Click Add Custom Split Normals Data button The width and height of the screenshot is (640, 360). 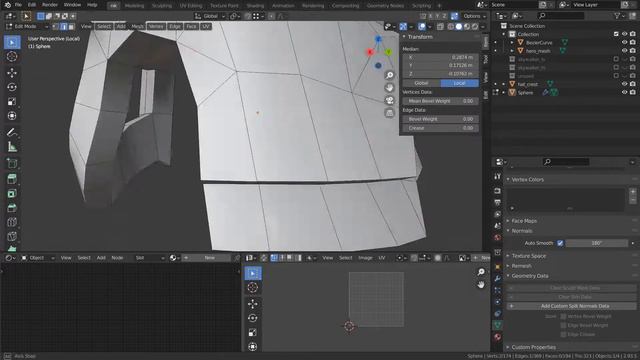coord(571,306)
